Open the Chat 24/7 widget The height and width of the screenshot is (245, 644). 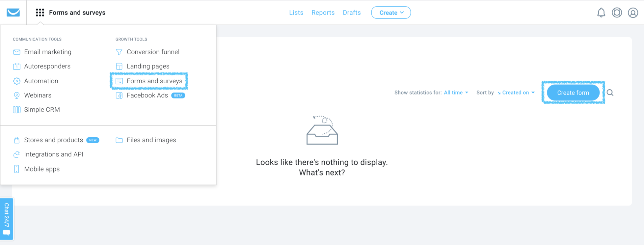7,219
